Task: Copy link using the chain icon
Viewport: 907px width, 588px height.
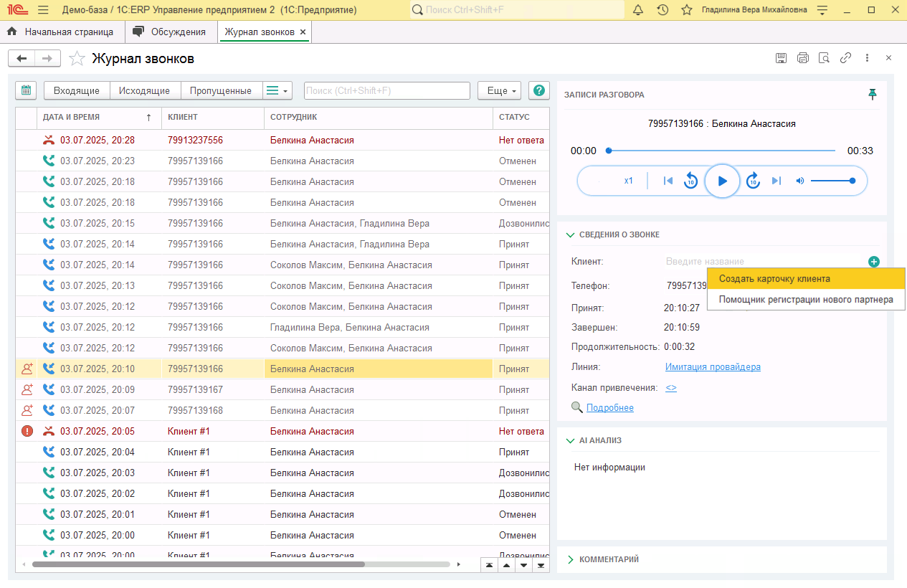Action: click(846, 58)
